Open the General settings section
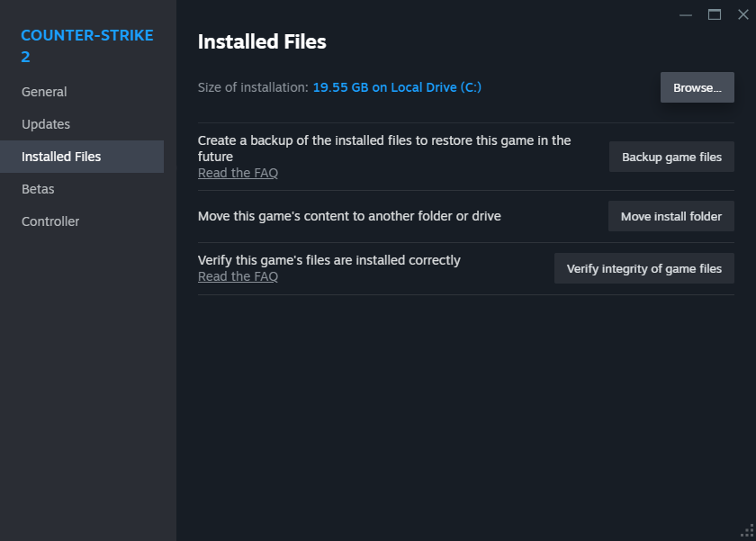756x541 pixels. [45, 91]
